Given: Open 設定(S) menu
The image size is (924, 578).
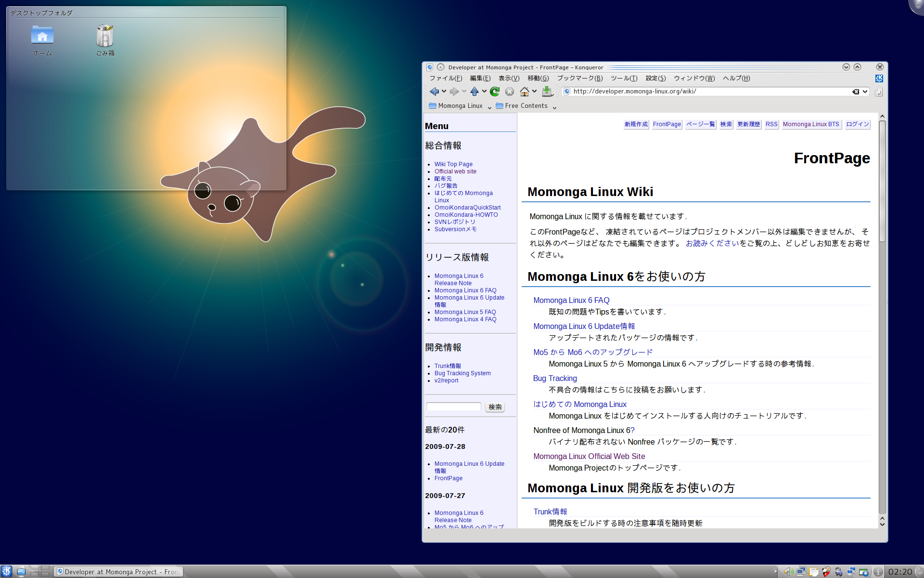Looking at the screenshot, I should tap(655, 79).
